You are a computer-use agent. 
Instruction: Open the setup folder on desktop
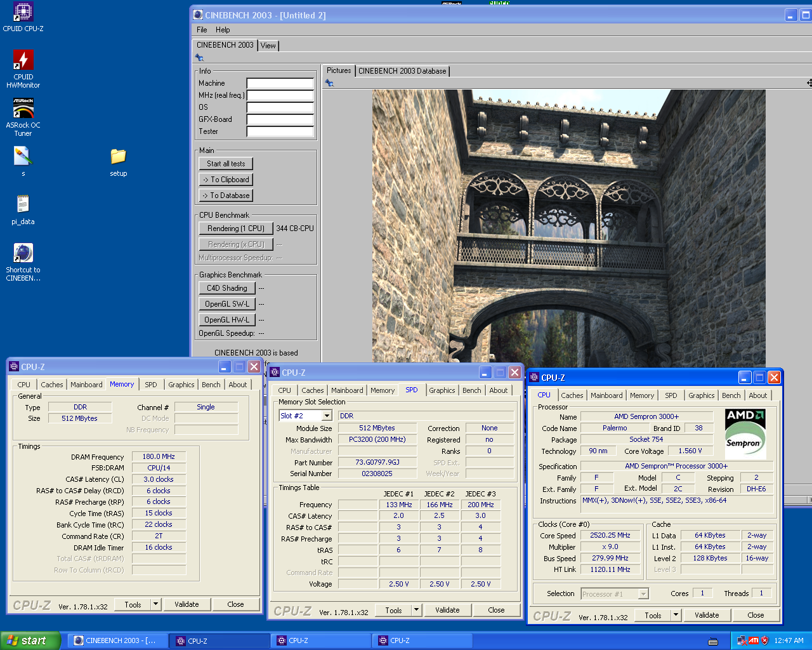[119, 161]
